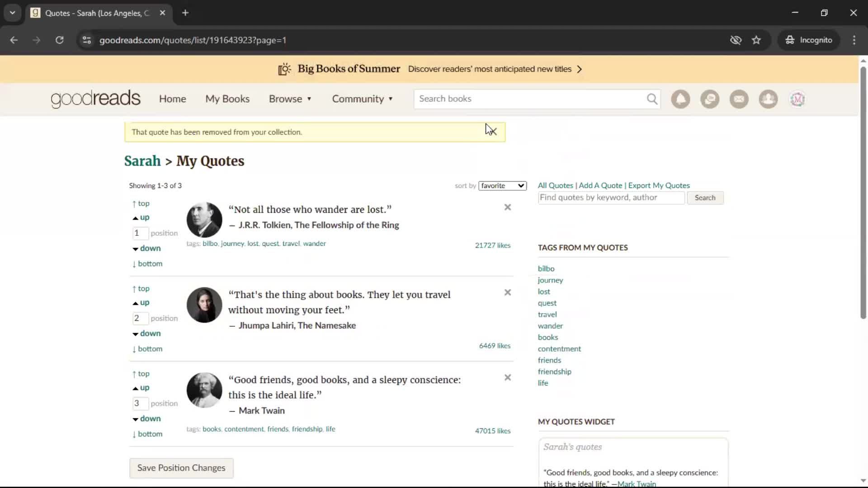Viewport: 868px width, 488px height.
Task: Click position field of Lahiri quote
Action: click(x=140, y=319)
